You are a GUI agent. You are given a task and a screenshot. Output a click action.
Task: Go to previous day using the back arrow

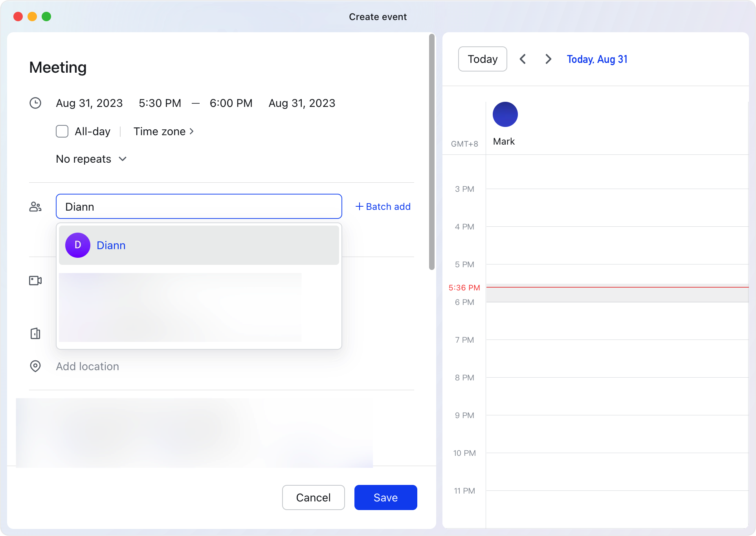tap(523, 59)
